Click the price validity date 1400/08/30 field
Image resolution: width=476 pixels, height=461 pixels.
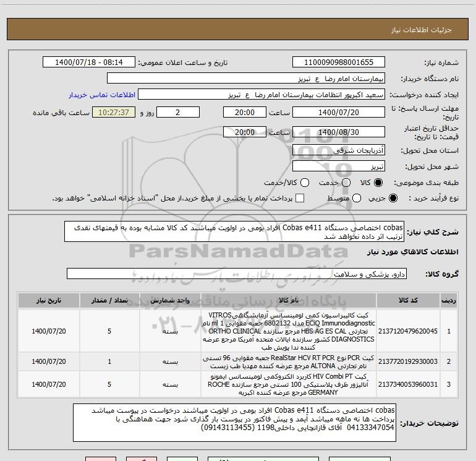pos(339,132)
